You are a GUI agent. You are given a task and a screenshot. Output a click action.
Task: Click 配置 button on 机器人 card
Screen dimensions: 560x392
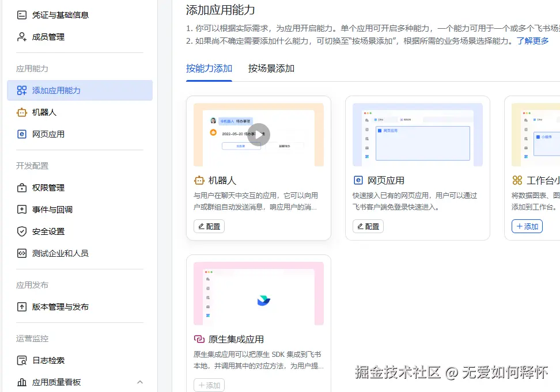(x=209, y=226)
